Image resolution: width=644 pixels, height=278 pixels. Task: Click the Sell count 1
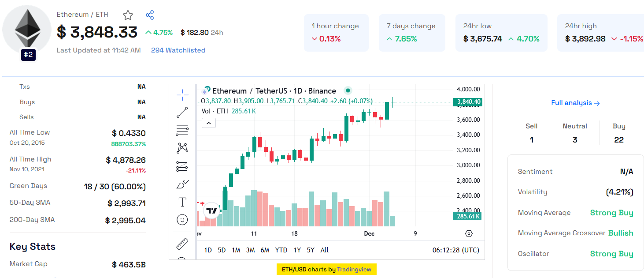[532, 140]
